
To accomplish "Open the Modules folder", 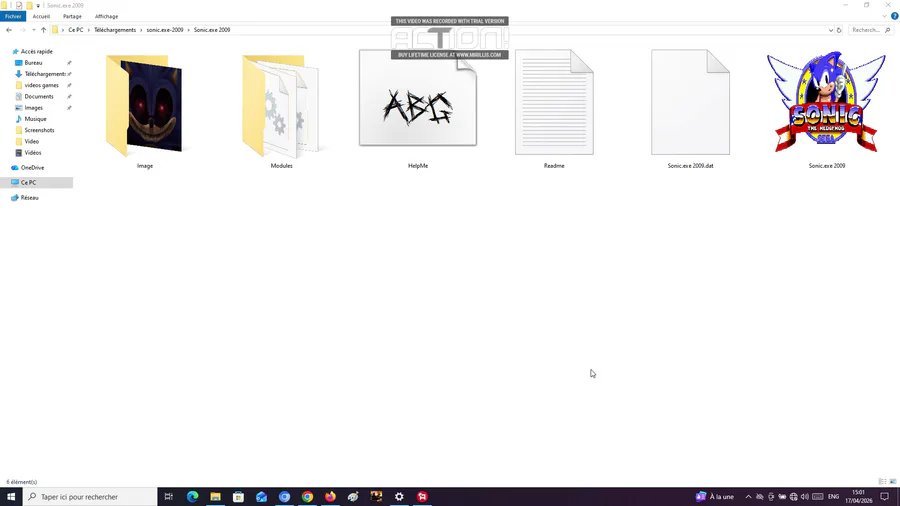I will coord(281,107).
